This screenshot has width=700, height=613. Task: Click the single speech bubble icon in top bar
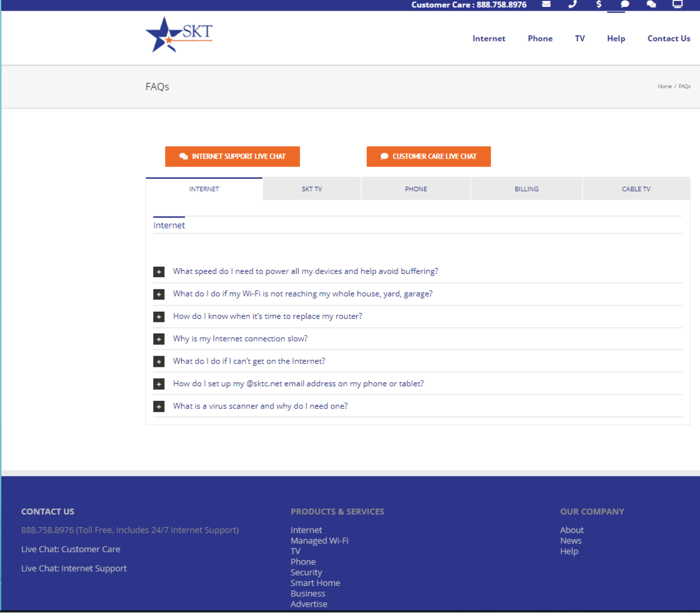coord(625,4)
